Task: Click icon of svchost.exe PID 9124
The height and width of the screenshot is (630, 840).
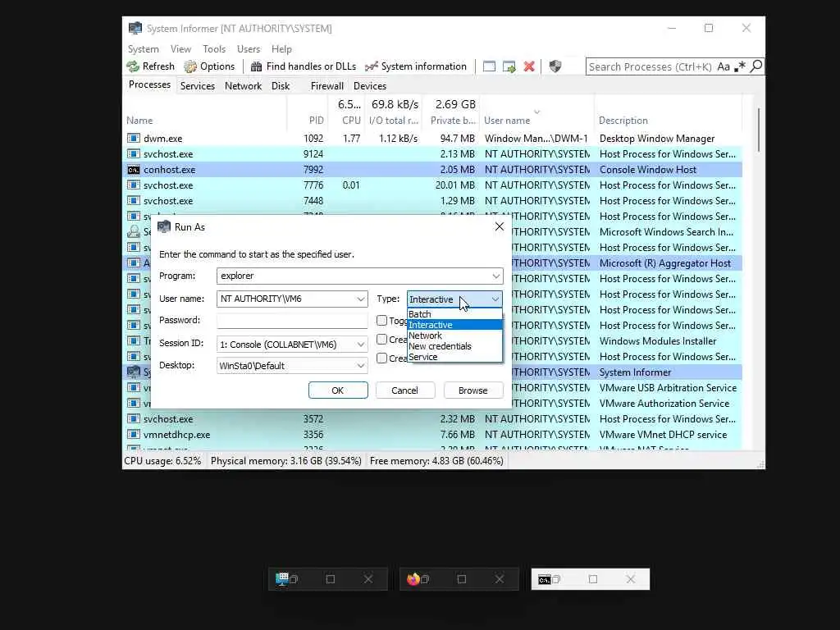Action: [x=134, y=153]
